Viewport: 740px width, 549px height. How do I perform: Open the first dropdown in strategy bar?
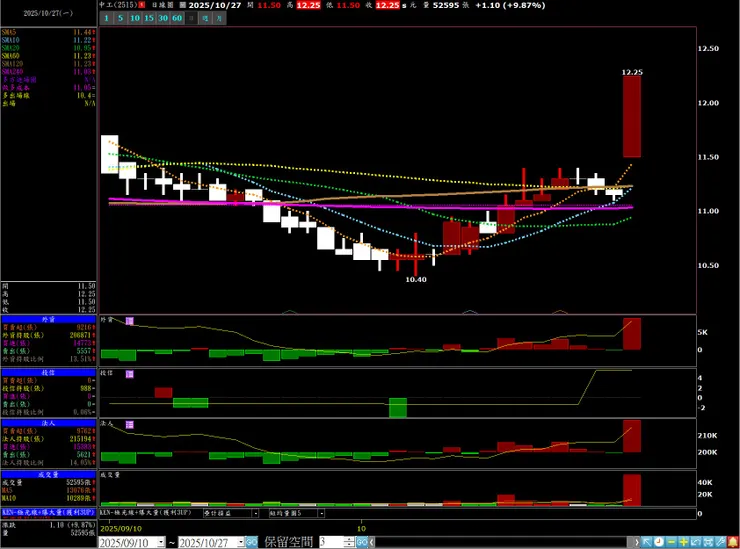point(231,513)
